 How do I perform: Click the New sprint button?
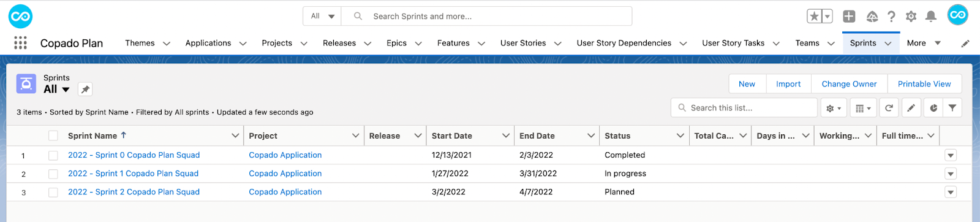pos(747,84)
